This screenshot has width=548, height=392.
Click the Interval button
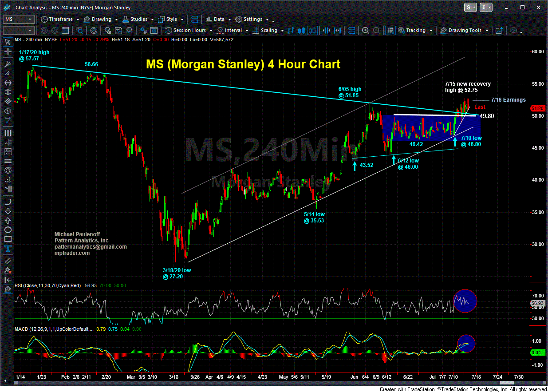(229, 30)
